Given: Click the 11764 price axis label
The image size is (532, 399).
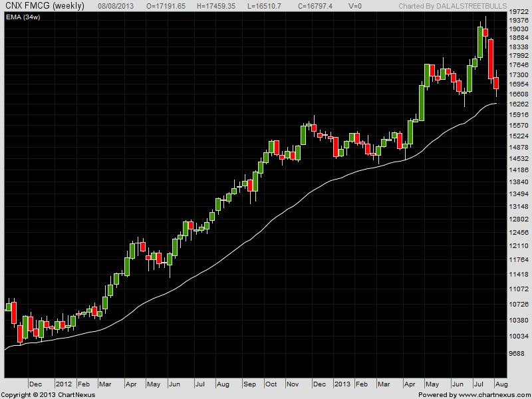Looking at the screenshot, I should point(519,259).
